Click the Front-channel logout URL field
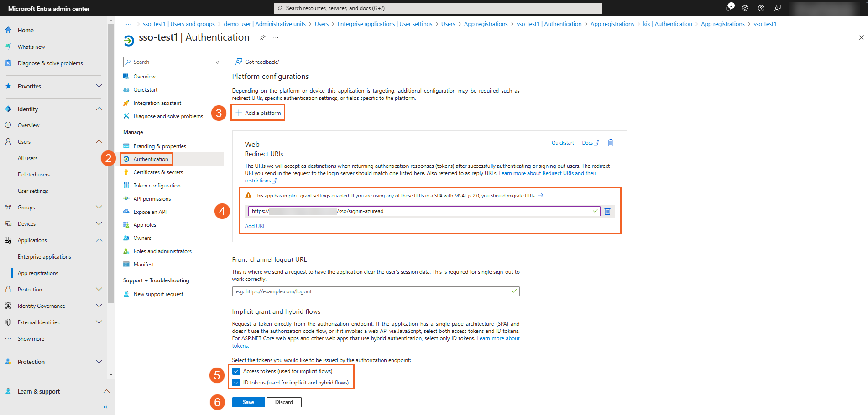Screen dimensions: 868x415 [372, 291]
